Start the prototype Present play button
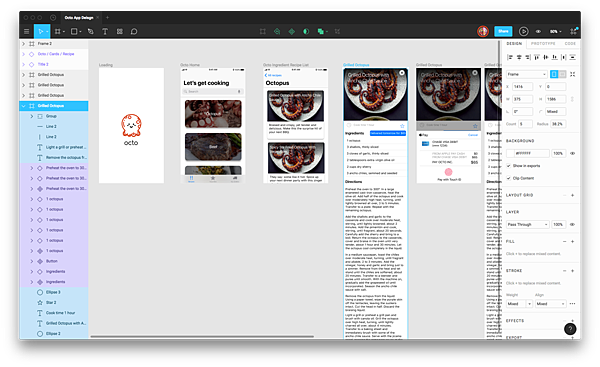Viewport: 600px width, 367px height. [x=523, y=31]
